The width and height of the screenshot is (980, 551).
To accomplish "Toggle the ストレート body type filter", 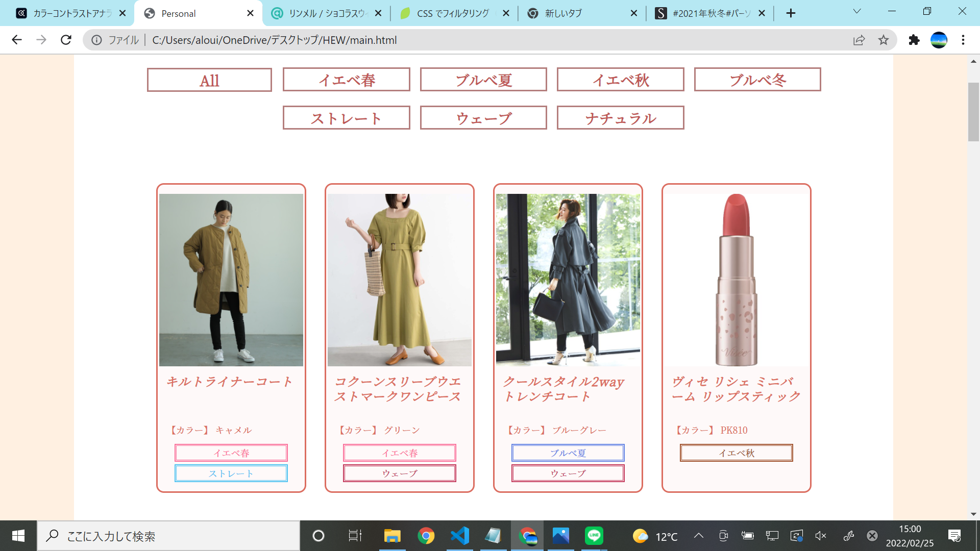I will tap(346, 118).
